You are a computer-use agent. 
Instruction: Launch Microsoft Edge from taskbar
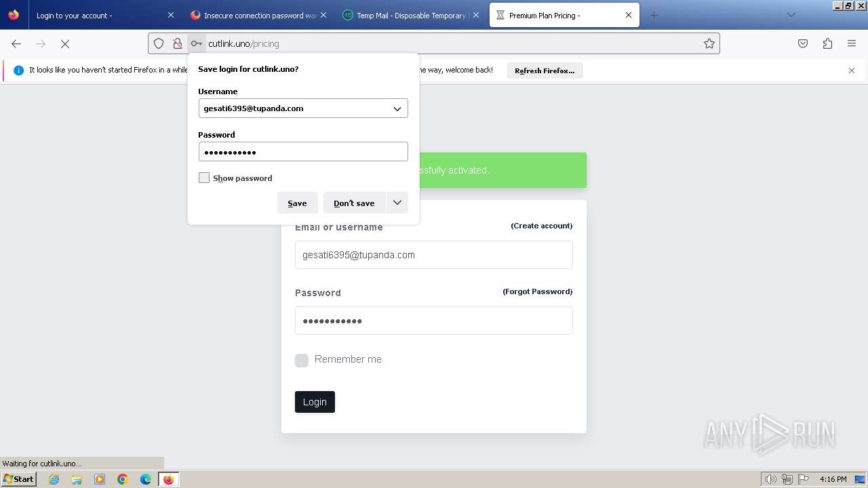pos(146,479)
